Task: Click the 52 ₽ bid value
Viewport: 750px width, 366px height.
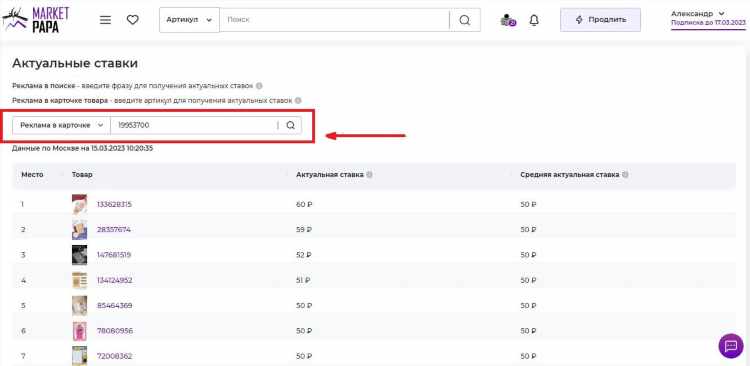Action: [304, 255]
